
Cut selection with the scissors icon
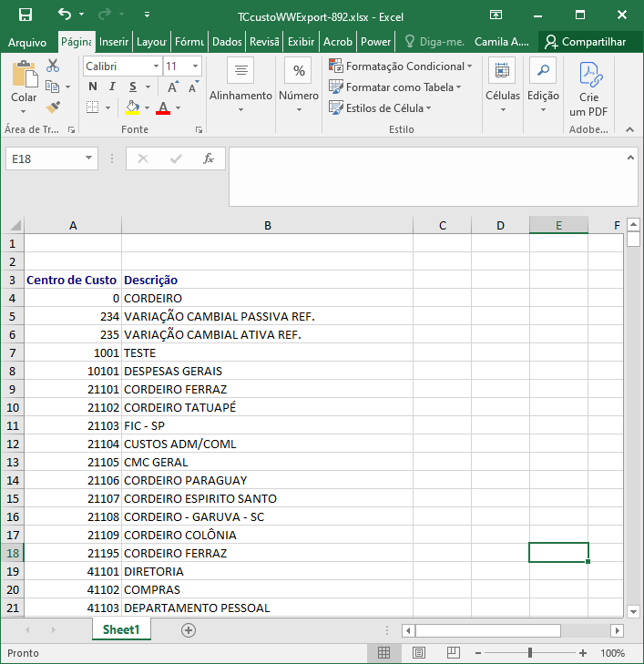(53, 66)
